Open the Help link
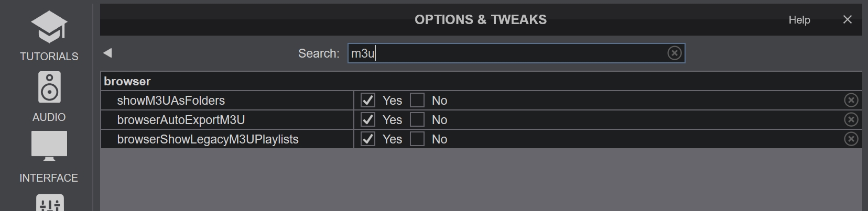Screen dimensions: 868x211 (799, 20)
